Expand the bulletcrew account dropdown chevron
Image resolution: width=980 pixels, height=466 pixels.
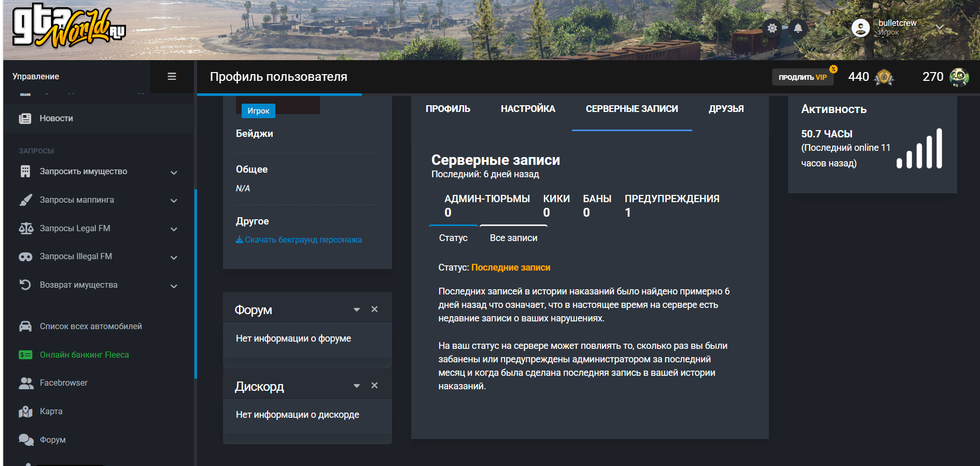coord(940,27)
